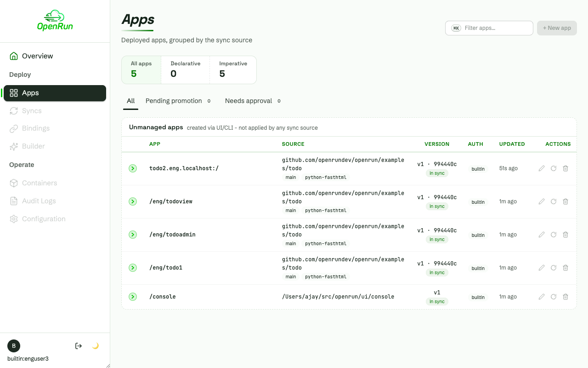Edit the /eng/todoadmin app
The width and height of the screenshot is (588, 368).
542,235
